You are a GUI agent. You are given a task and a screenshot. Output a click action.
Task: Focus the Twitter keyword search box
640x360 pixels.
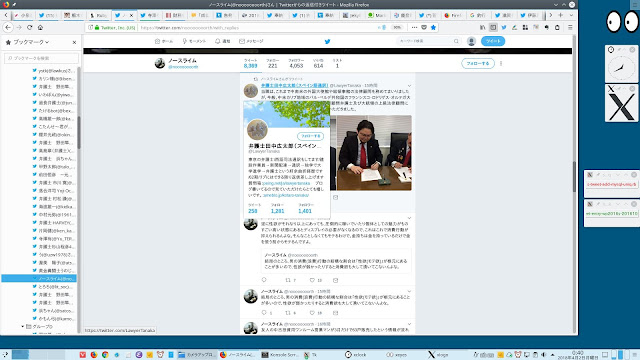pos(429,41)
